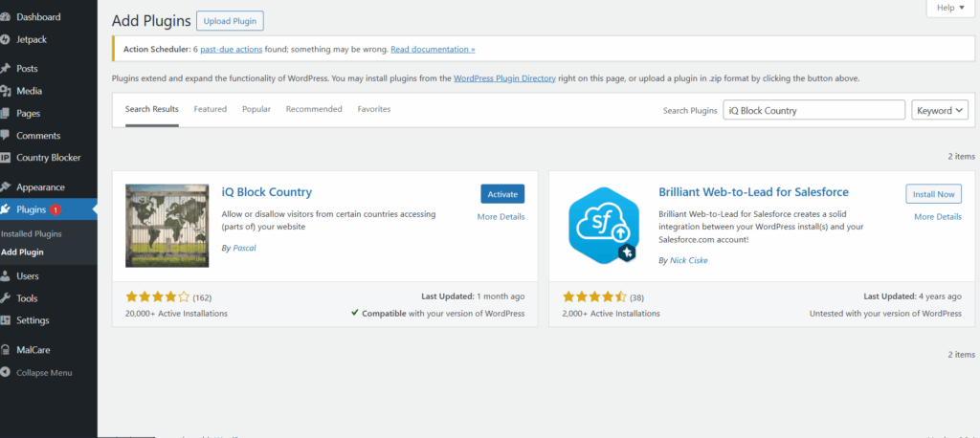The height and width of the screenshot is (438, 980).
Task: Open More Details for Salesforce plugin
Action: tap(938, 217)
